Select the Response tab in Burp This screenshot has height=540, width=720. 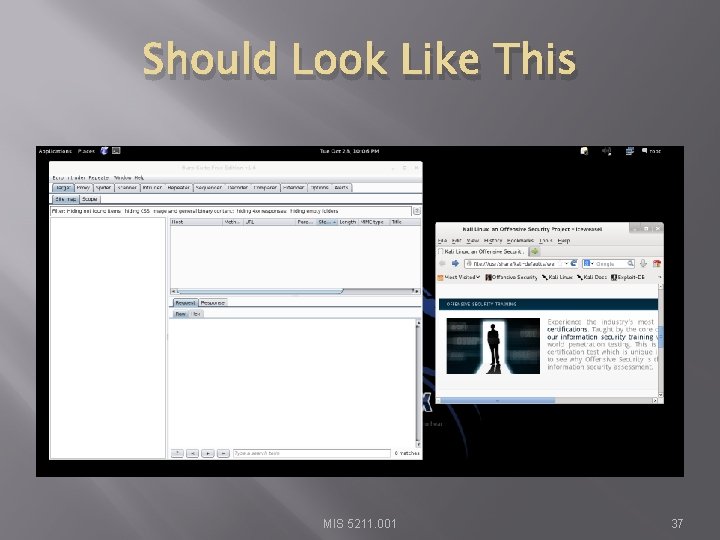click(213, 303)
